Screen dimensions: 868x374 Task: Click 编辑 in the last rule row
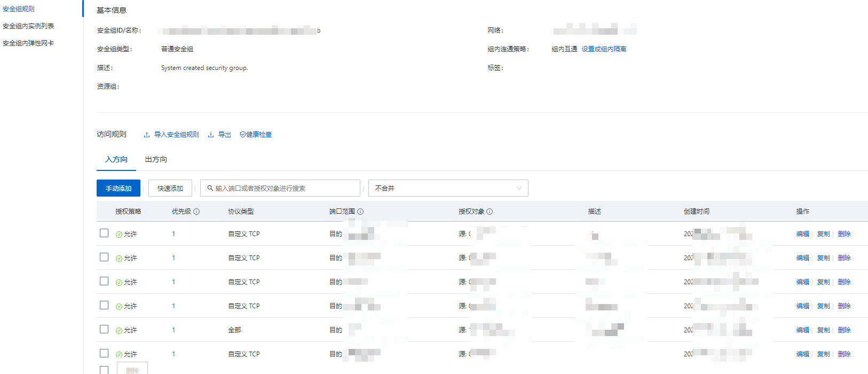(803, 354)
